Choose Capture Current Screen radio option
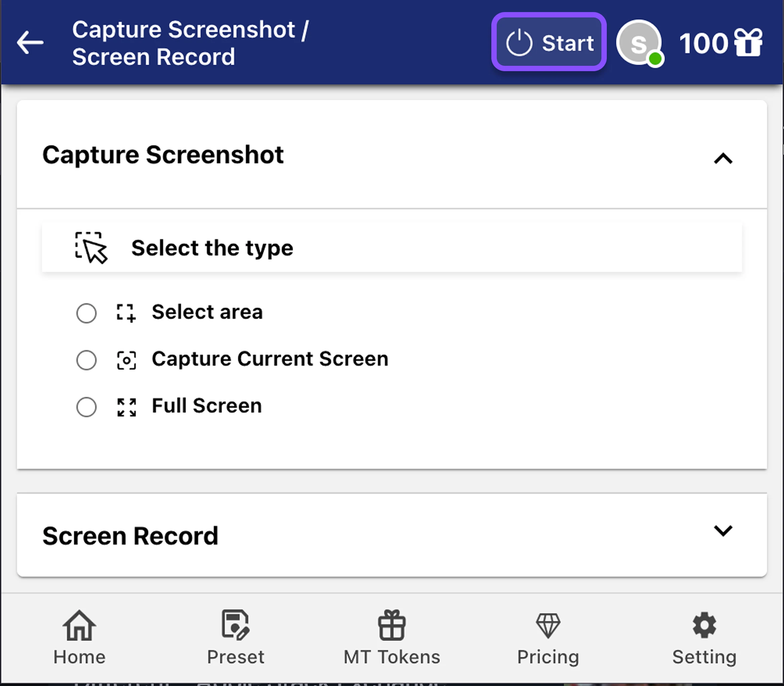This screenshot has height=686, width=784. click(x=87, y=360)
